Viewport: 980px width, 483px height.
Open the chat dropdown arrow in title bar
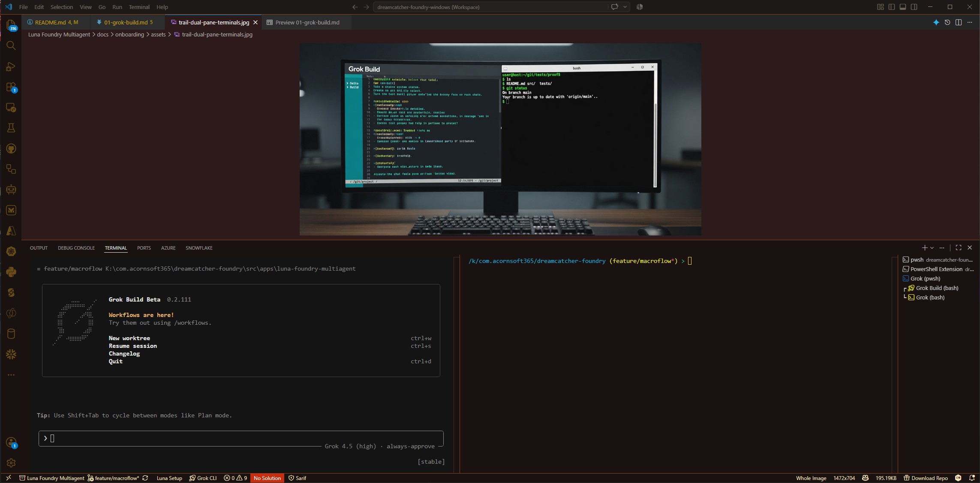click(x=625, y=7)
